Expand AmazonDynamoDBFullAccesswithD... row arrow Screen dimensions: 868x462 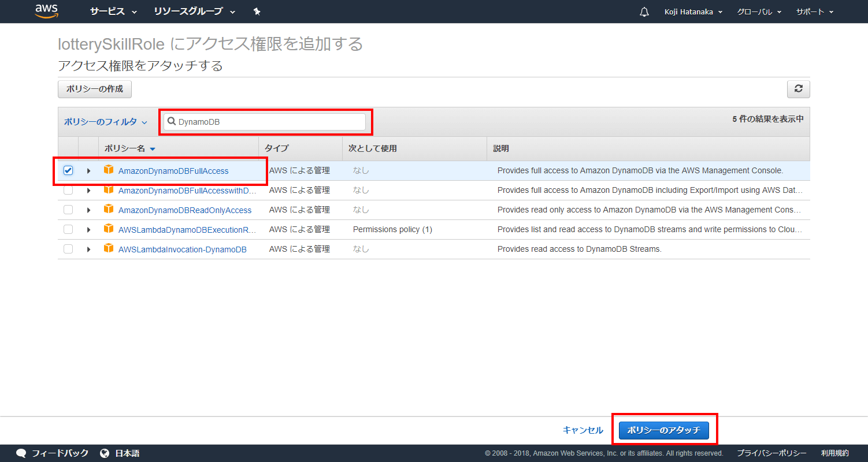[x=88, y=191]
